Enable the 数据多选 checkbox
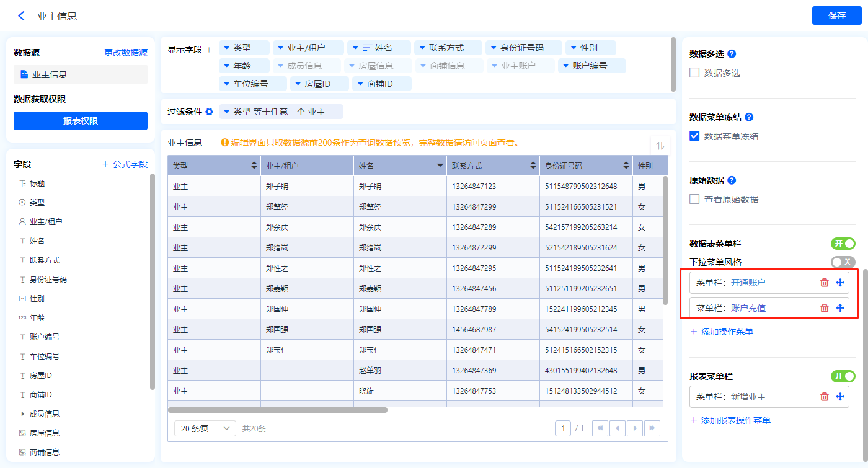Screen dimensions: 868x468 pos(694,73)
